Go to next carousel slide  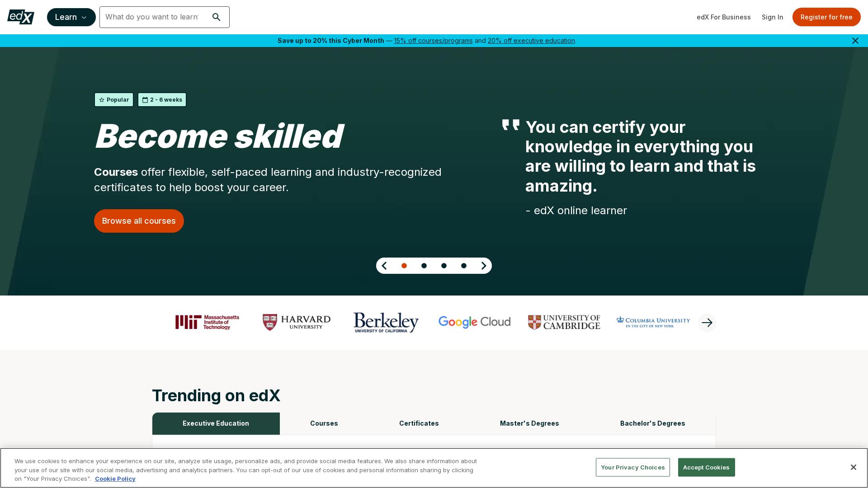coord(484,266)
